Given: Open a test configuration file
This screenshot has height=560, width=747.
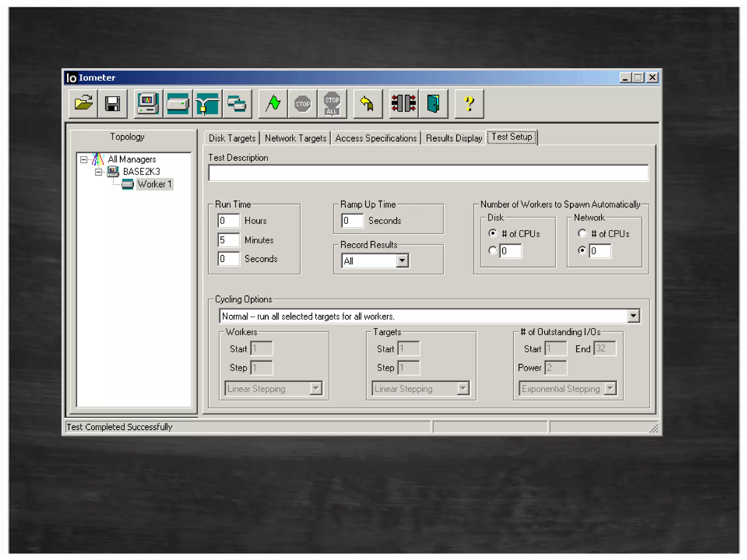Looking at the screenshot, I should (x=83, y=104).
